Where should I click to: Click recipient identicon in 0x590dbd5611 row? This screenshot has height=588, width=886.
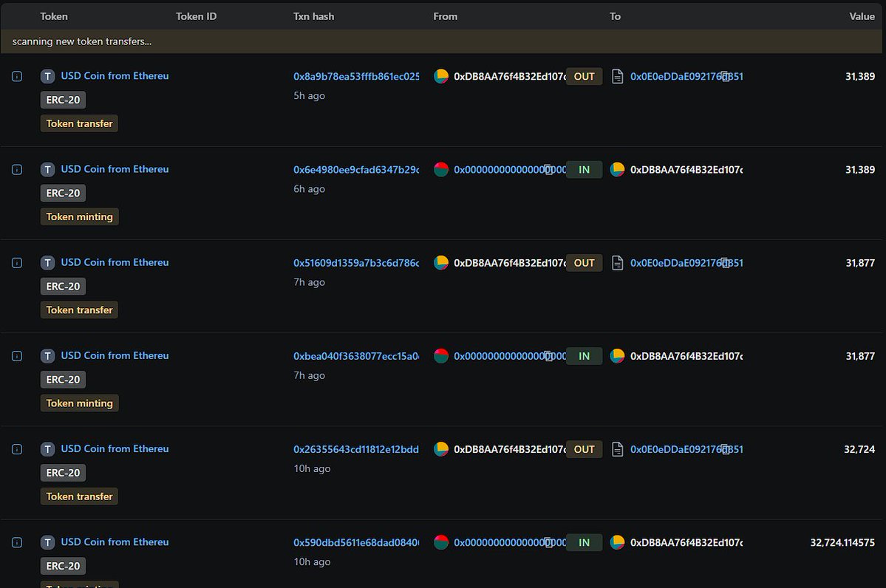(618, 542)
